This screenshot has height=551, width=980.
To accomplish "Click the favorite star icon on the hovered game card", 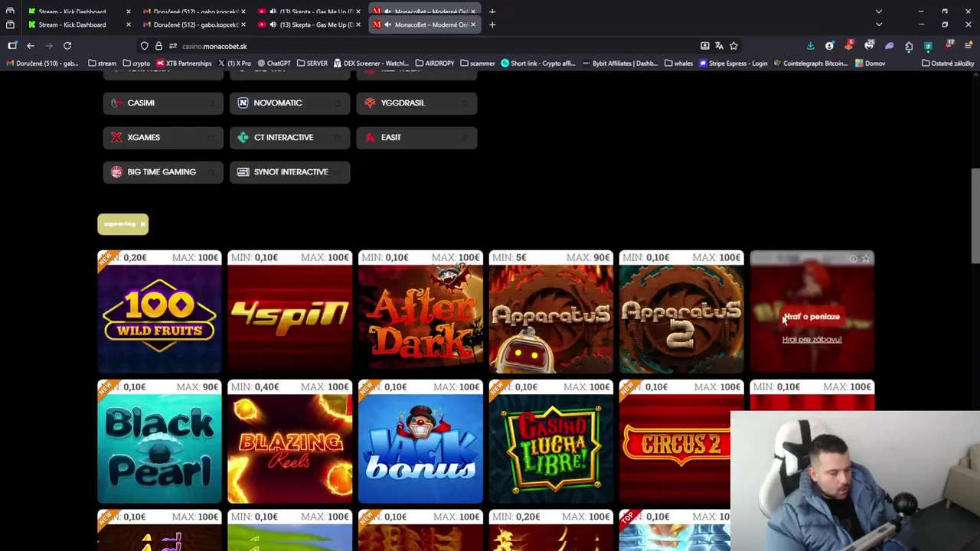I will coord(866,259).
